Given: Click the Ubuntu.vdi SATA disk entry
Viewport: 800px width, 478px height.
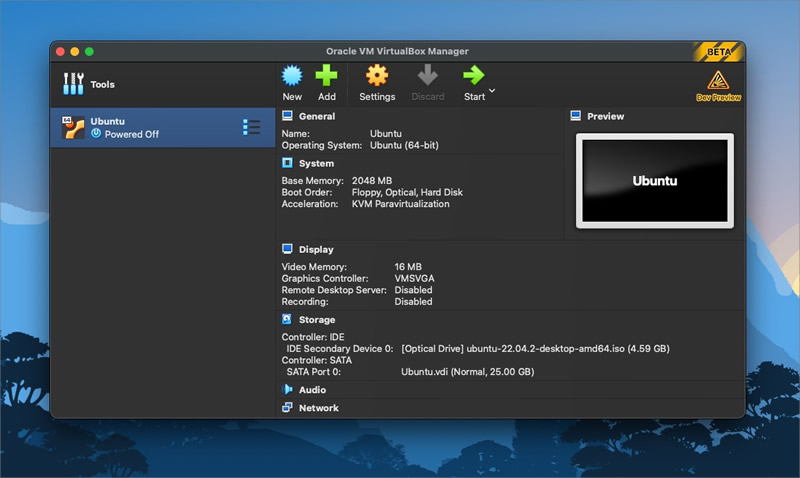Looking at the screenshot, I should [x=467, y=372].
